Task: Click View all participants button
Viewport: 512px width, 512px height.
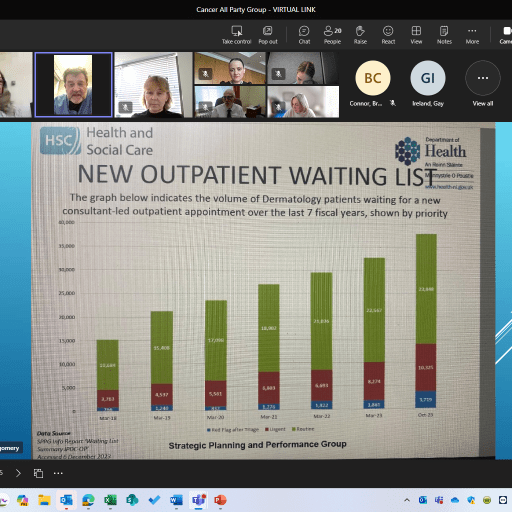Action: click(x=483, y=84)
